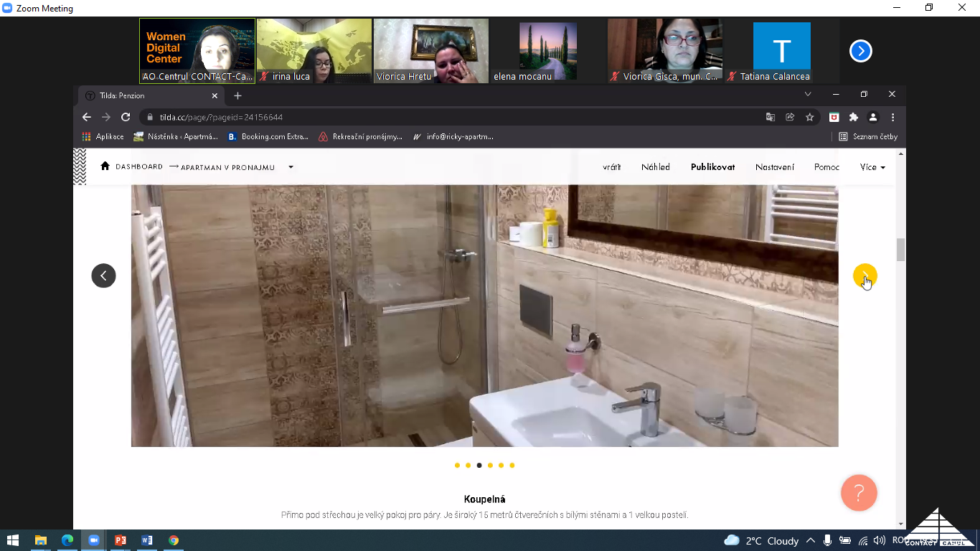This screenshot has width=980, height=551.
Task: Click the page vertical scrollbar thumb
Action: [900, 250]
